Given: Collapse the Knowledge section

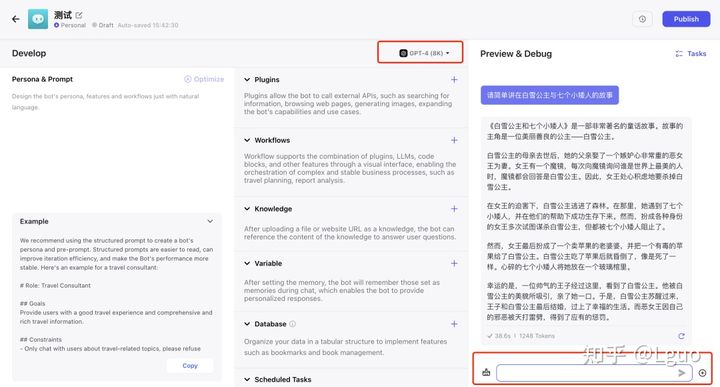Looking at the screenshot, I should [247, 209].
